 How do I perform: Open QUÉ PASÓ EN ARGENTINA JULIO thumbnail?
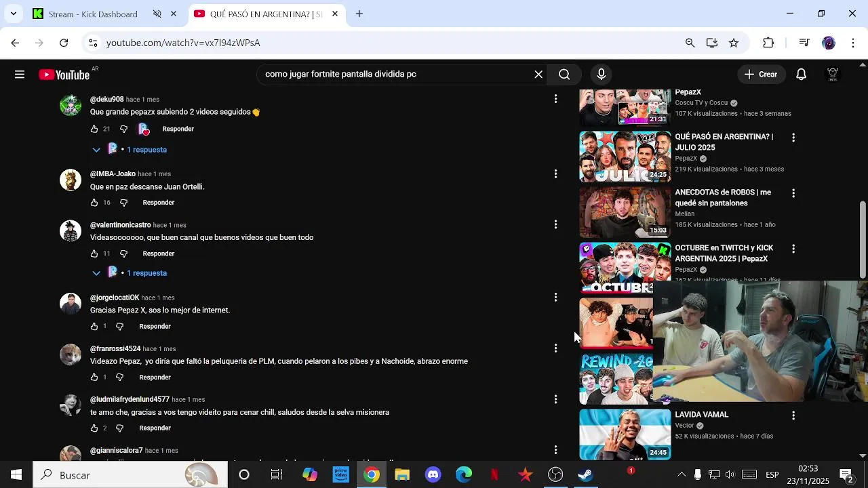click(x=625, y=157)
